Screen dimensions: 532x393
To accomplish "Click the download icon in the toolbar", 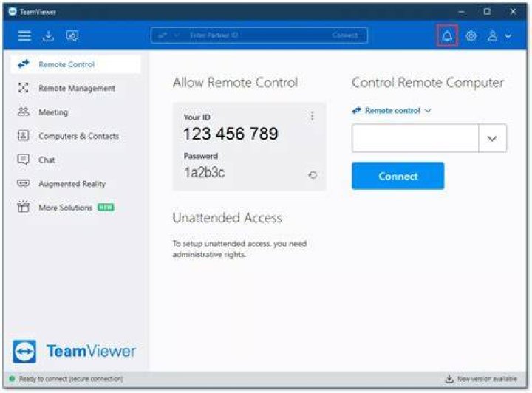I will click(48, 35).
